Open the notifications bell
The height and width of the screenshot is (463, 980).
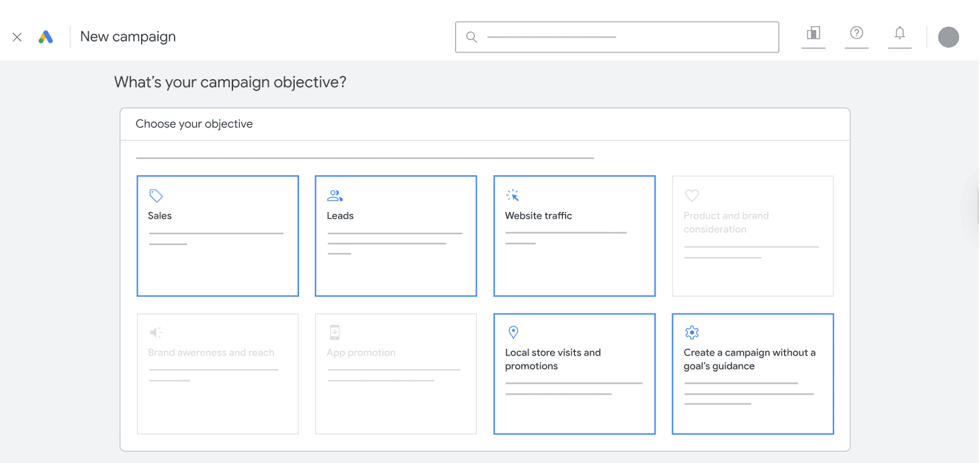(x=899, y=34)
